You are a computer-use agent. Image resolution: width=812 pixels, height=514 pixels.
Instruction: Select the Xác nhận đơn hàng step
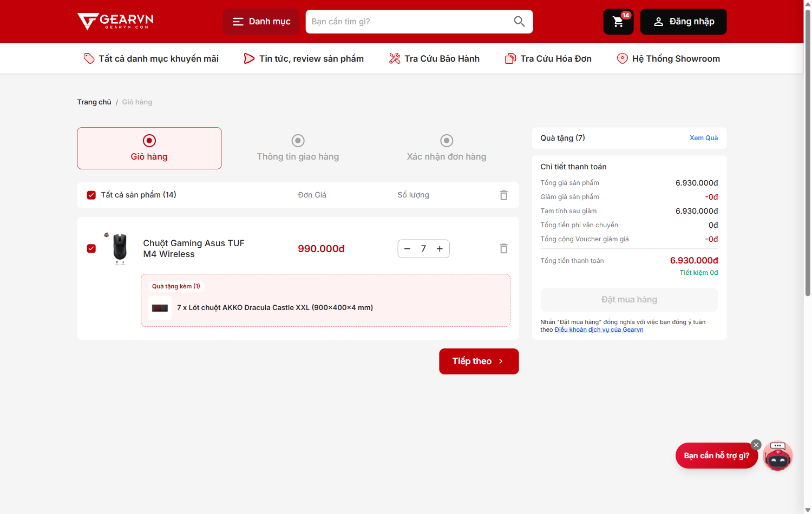tap(447, 148)
